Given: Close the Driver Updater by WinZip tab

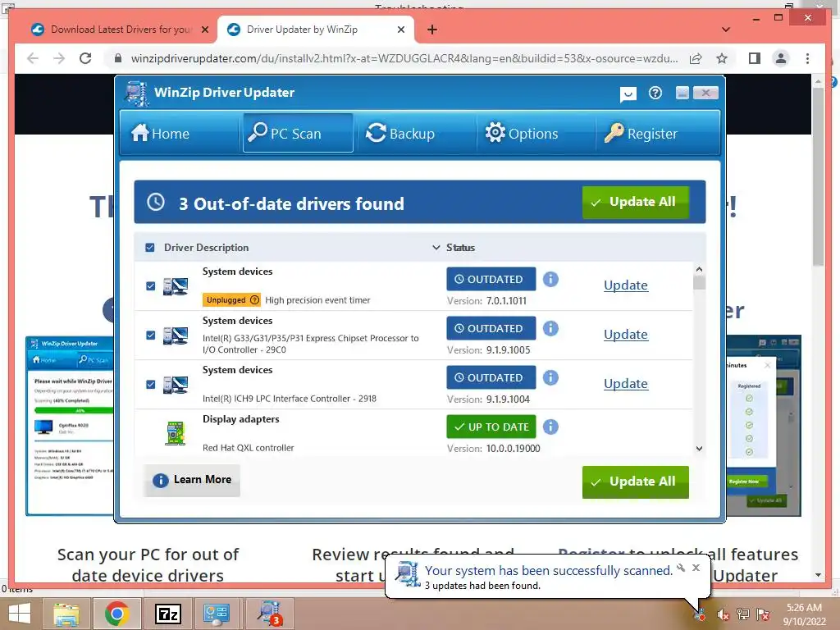Looking at the screenshot, I should point(400,30).
